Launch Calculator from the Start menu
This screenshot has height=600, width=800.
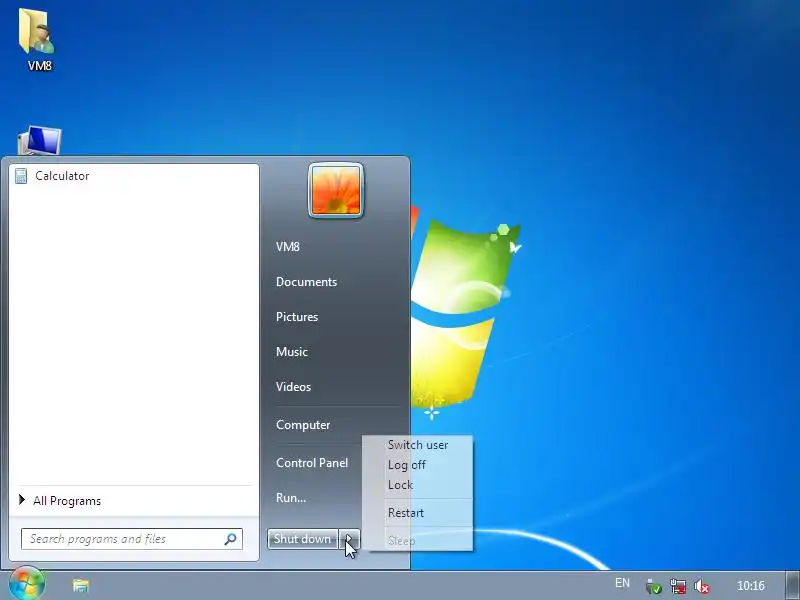pos(134,176)
